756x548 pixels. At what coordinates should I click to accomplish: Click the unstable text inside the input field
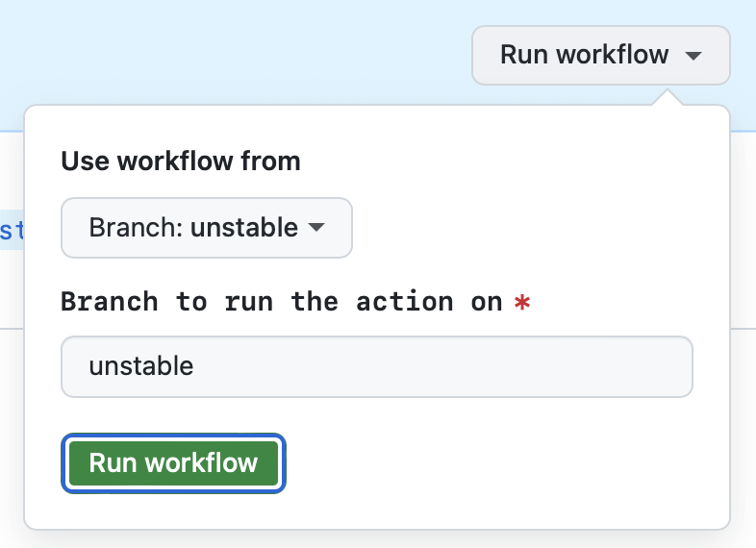click(x=141, y=366)
